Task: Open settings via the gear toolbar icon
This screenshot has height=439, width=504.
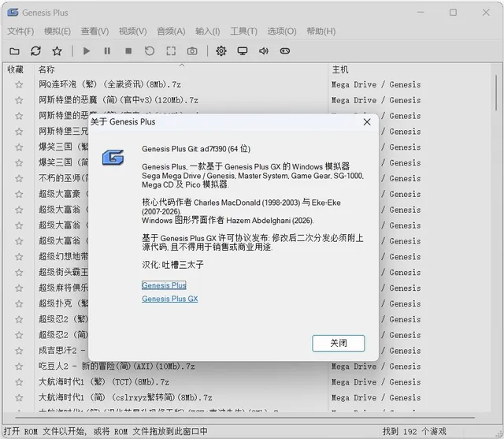Action: coord(221,51)
